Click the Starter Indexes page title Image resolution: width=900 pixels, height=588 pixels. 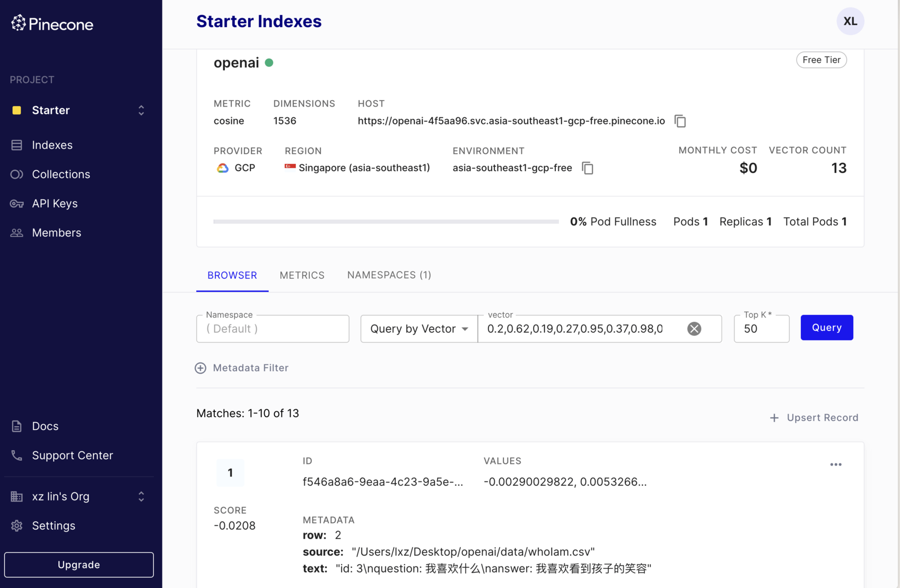pyautogui.click(x=259, y=21)
